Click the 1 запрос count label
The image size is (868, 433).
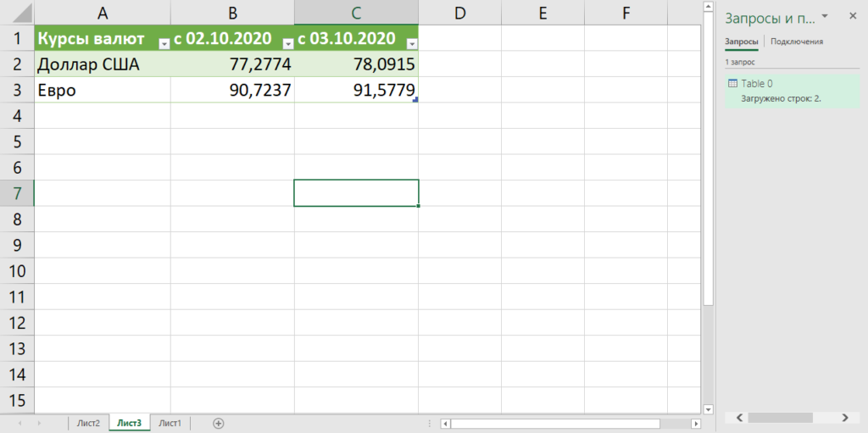coord(740,62)
